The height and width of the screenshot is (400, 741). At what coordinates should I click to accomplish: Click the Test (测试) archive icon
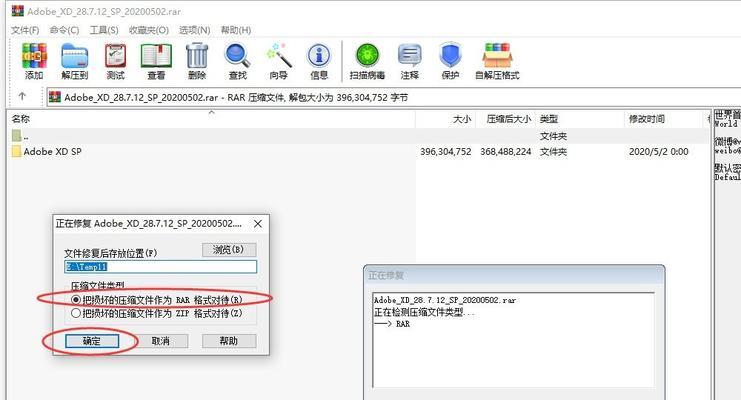pyautogui.click(x=115, y=56)
